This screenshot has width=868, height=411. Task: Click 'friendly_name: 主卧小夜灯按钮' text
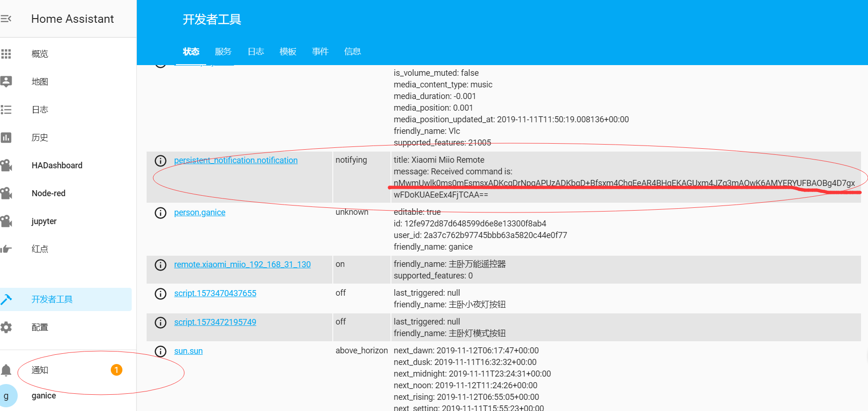pos(450,305)
